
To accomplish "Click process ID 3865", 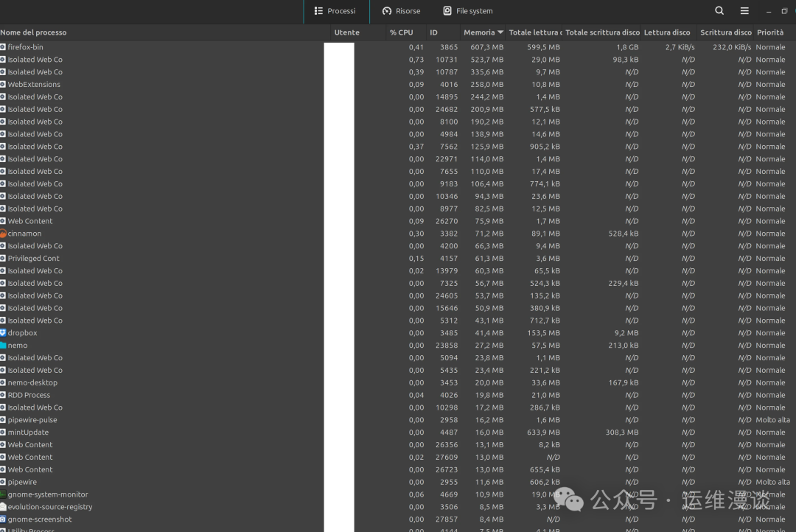I will tap(449, 47).
